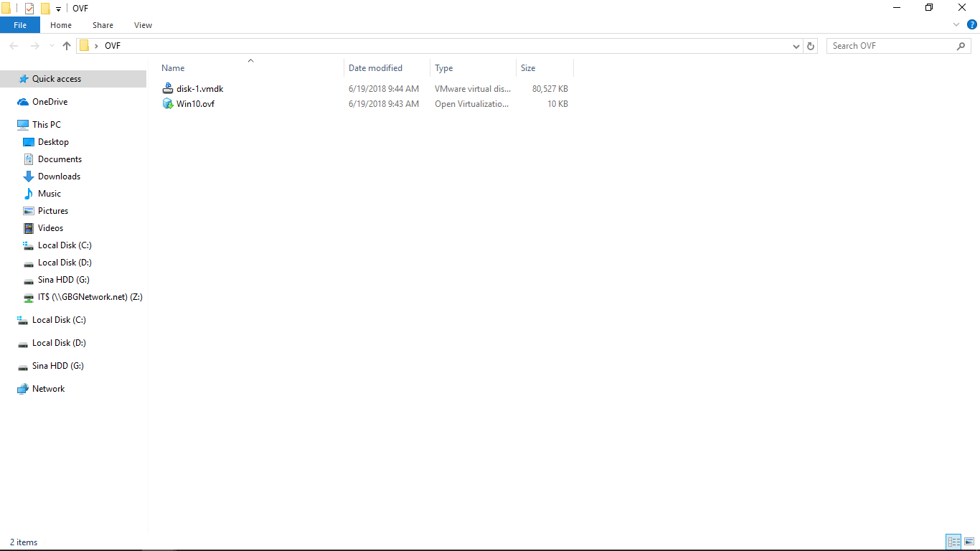Click the search magnifier icon
This screenshot has width=980, height=551.
click(x=961, y=46)
